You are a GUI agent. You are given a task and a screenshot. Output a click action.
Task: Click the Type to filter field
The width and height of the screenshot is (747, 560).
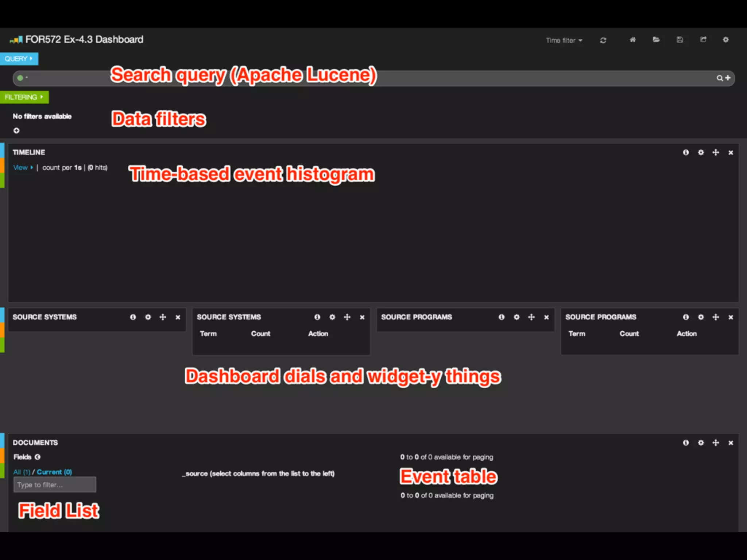(x=55, y=485)
